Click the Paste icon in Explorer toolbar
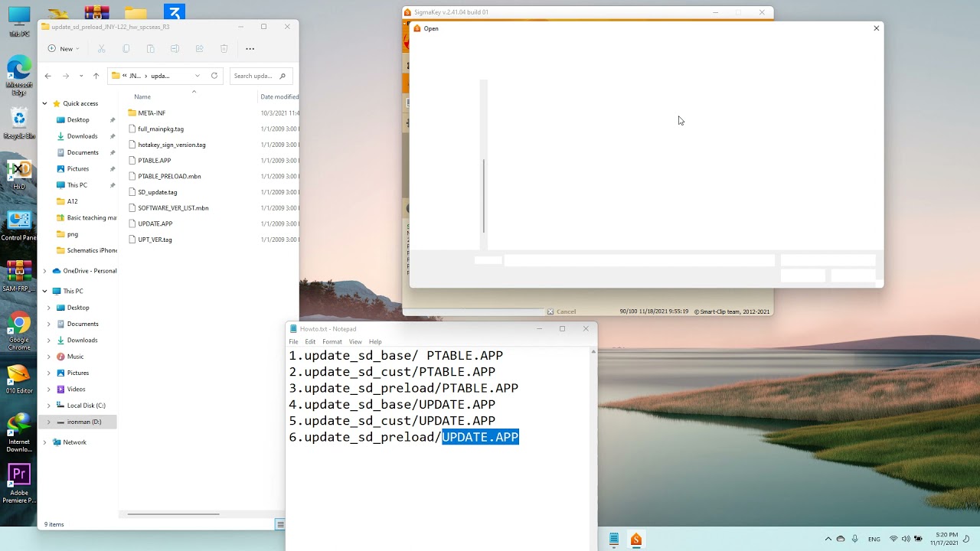The image size is (980, 551). [x=151, y=48]
